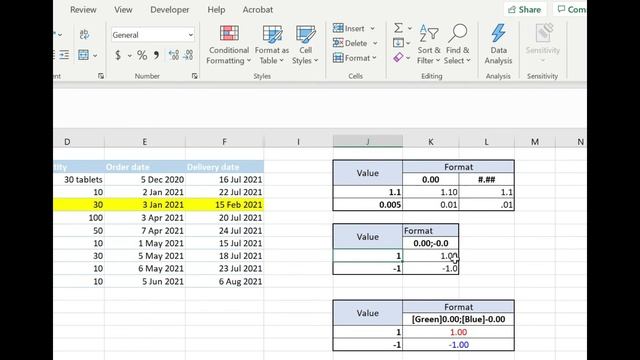
Task: Select the red '1.00' cell
Action: click(458, 332)
